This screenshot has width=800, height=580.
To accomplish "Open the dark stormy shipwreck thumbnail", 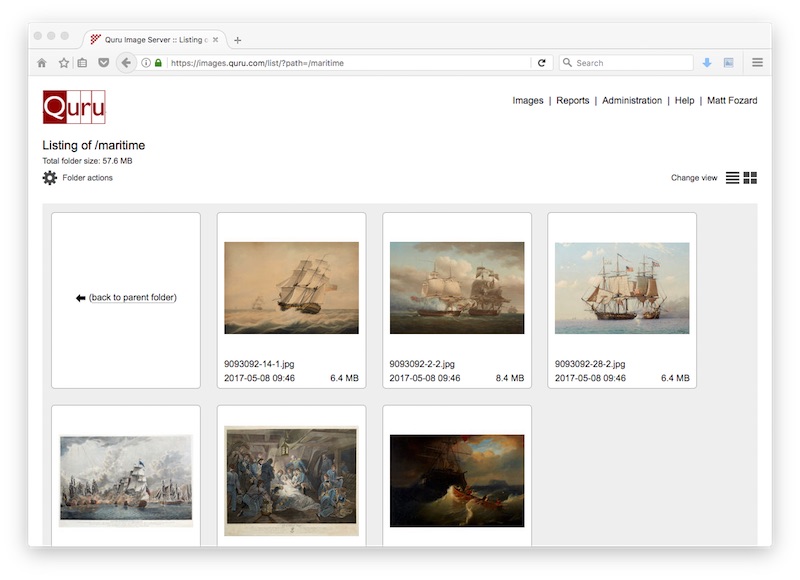I will point(457,481).
